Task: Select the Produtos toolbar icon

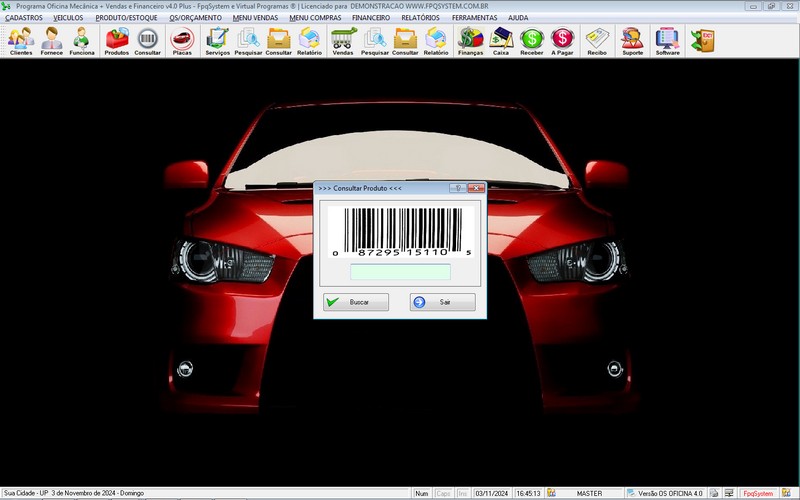Action: (x=117, y=40)
